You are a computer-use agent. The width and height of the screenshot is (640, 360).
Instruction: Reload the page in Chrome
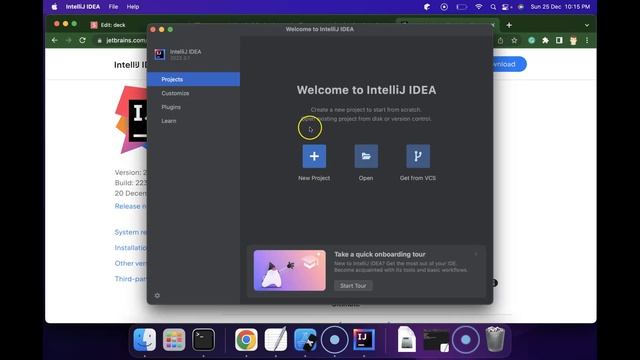pyautogui.click(x=82, y=40)
